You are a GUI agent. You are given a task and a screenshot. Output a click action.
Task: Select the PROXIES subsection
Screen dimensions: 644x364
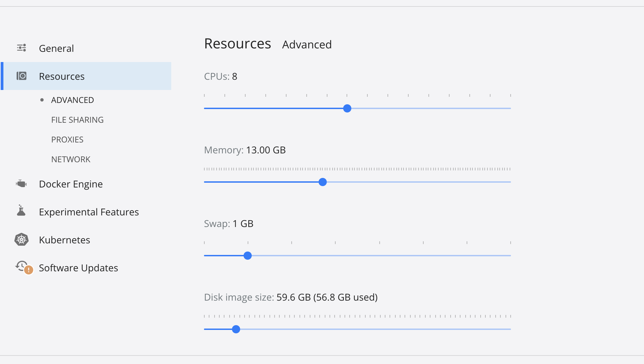[67, 140]
